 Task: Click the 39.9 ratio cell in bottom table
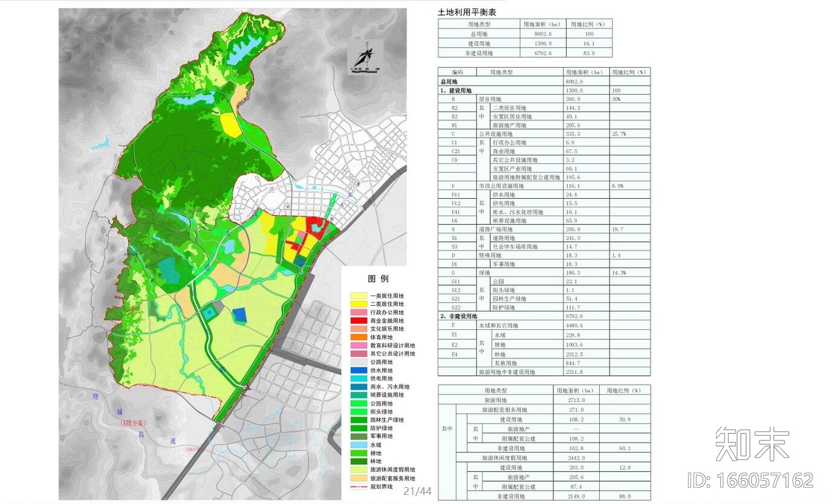pyautogui.click(x=625, y=419)
